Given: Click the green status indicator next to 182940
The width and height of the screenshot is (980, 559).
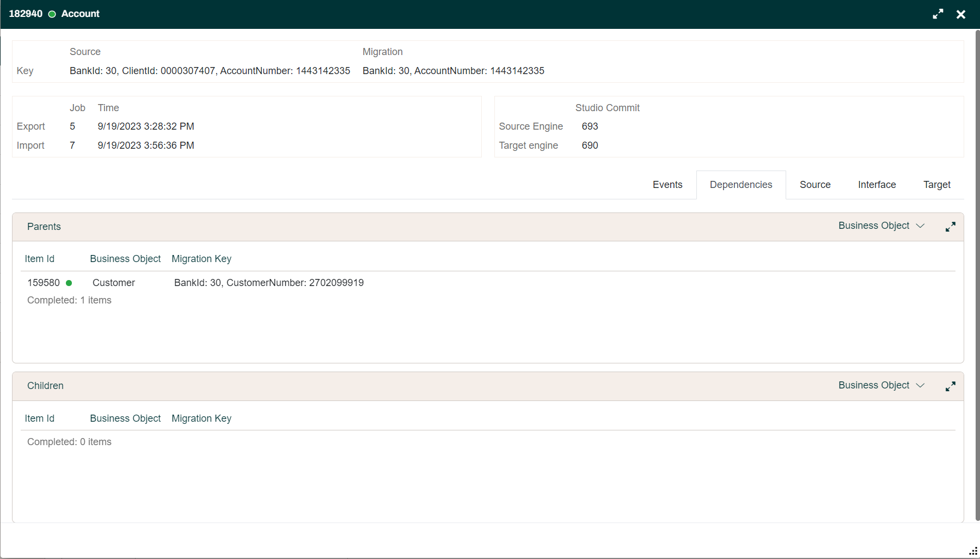Looking at the screenshot, I should (52, 14).
